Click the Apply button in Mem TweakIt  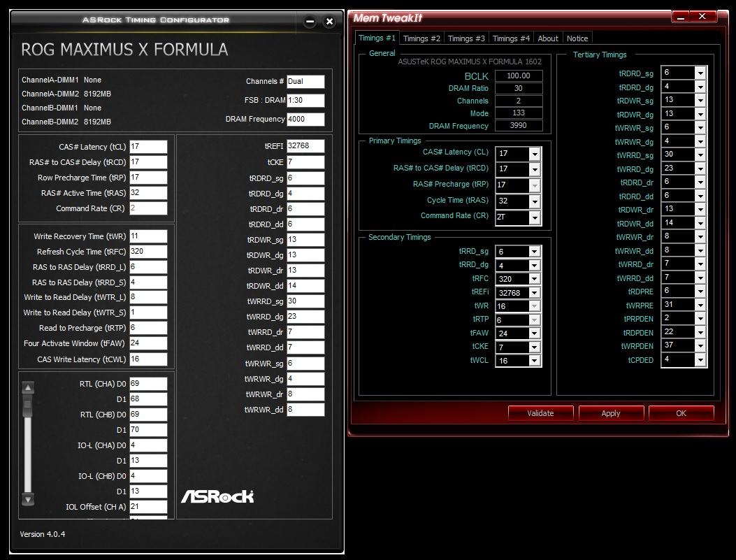[x=611, y=413]
